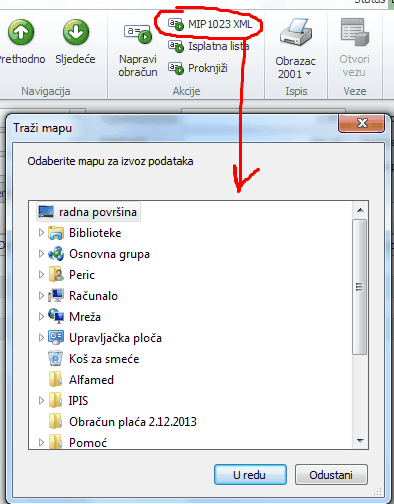
Task: Open the Obrazac 2001 dropdown arrow
Action: point(308,74)
